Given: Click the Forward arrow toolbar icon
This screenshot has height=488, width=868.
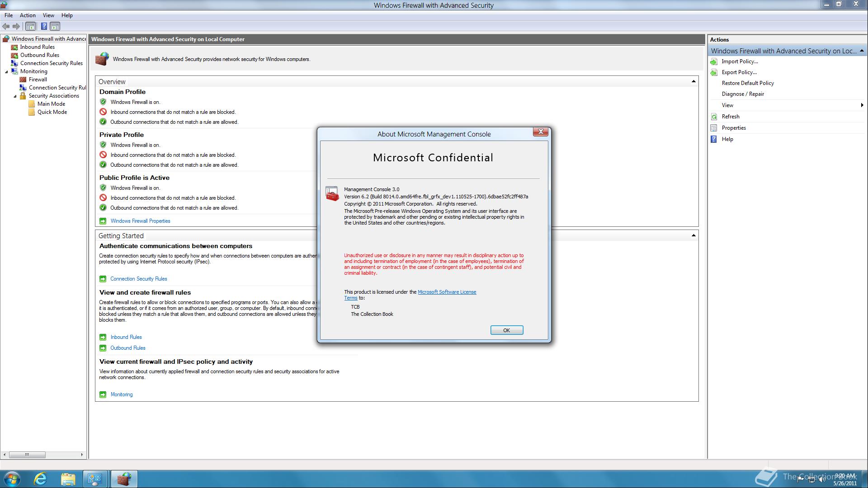Looking at the screenshot, I should tap(16, 27).
